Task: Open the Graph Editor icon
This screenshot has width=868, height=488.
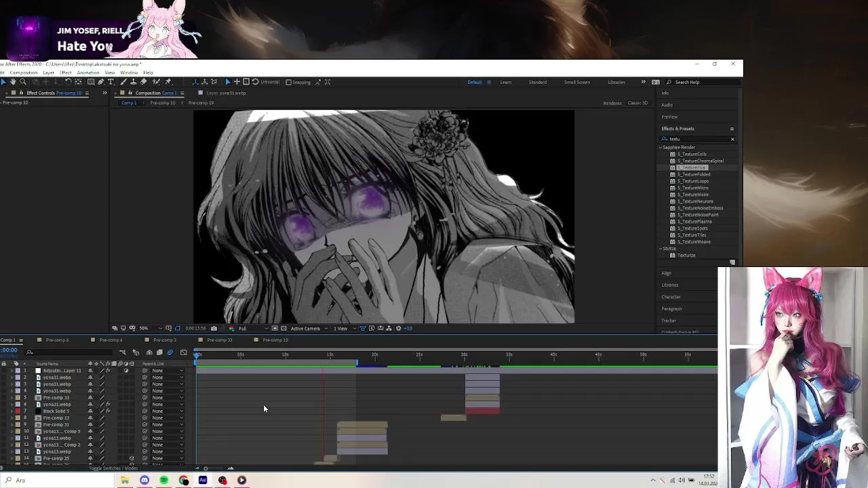Action: (184, 352)
